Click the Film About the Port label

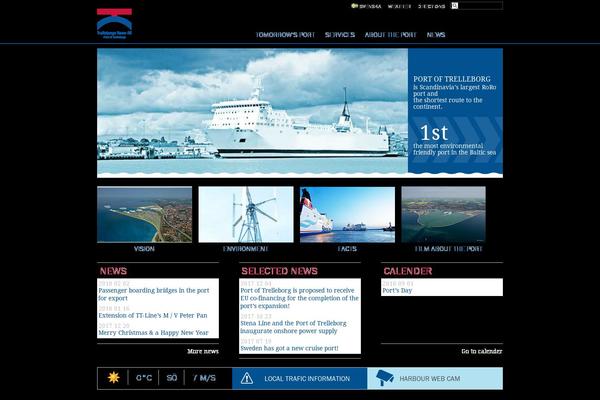point(448,249)
